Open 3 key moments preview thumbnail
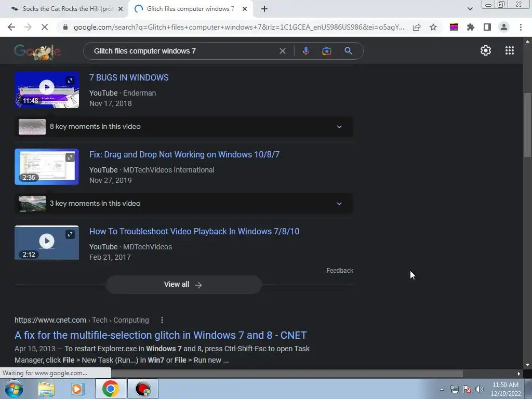The image size is (532, 399). (x=32, y=204)
